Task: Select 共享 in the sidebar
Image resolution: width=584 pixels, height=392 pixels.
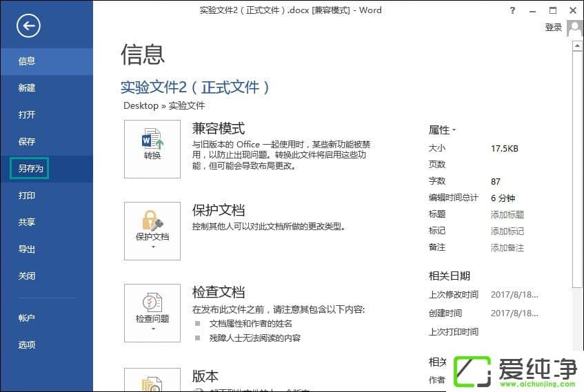Action: coord(27,223)
